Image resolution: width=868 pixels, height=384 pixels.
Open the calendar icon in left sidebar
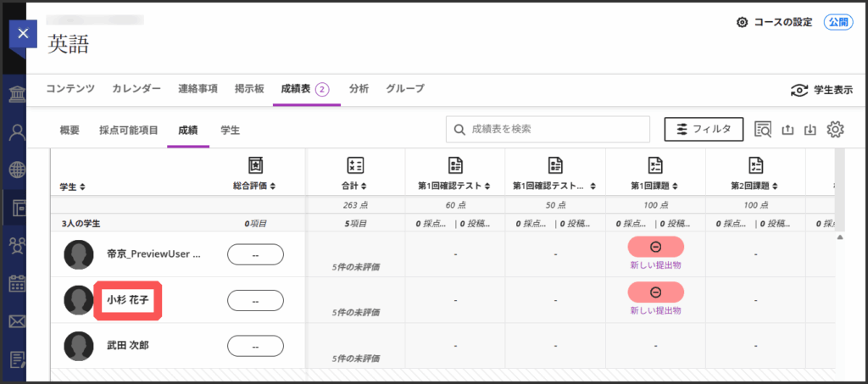click(14, 283)
